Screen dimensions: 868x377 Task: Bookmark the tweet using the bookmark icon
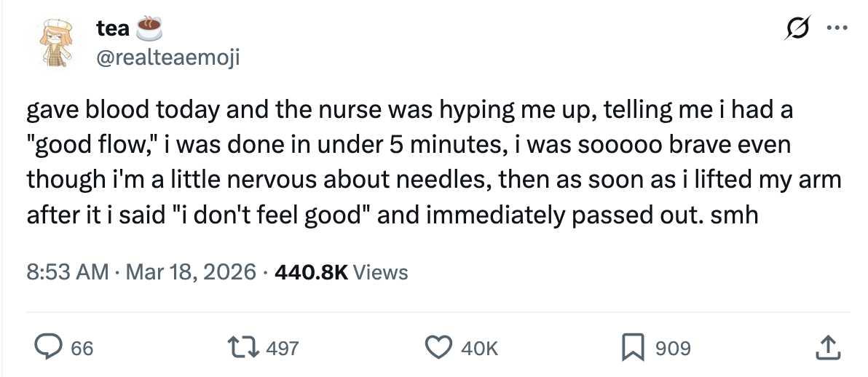634,348
